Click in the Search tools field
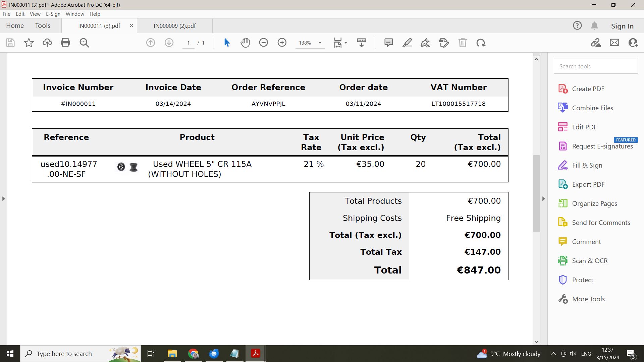Viewport: 644px width, 362px height. 595,66
